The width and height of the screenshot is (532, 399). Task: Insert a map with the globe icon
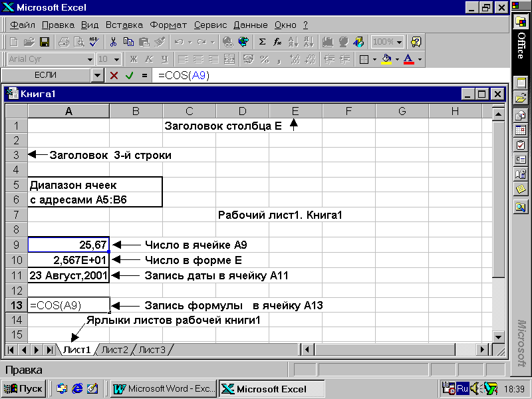pos(343,42)
